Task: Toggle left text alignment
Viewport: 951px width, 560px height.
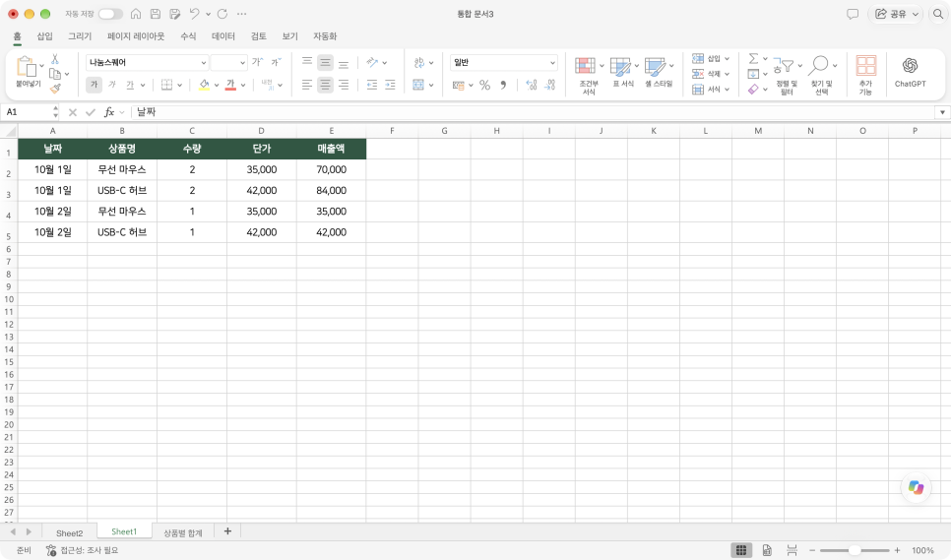Action: click(307, 85)
